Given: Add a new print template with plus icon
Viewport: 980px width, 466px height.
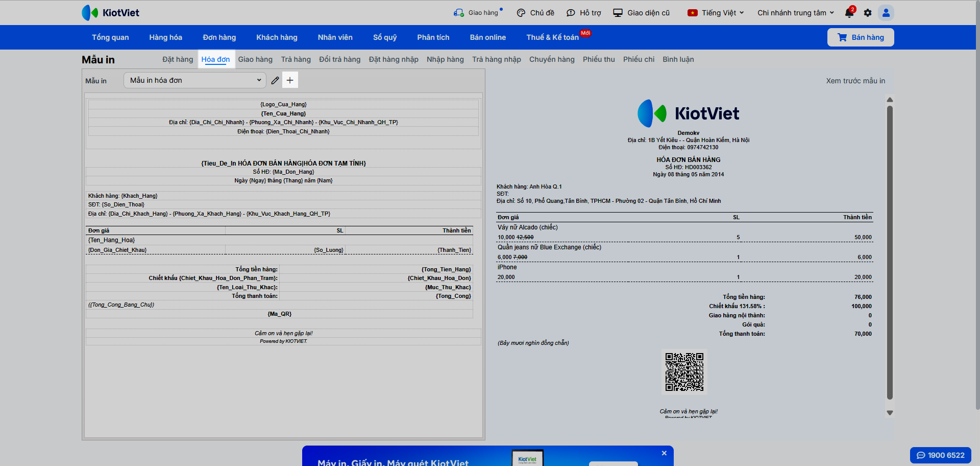Looking at the screenshot, I should 290,80.
